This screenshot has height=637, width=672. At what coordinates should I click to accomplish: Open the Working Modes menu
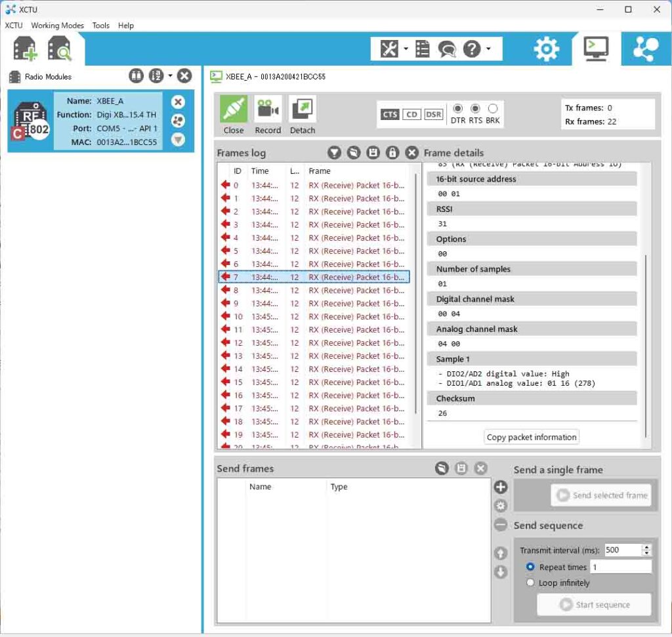pyautogui.click(x=58, y=26)
